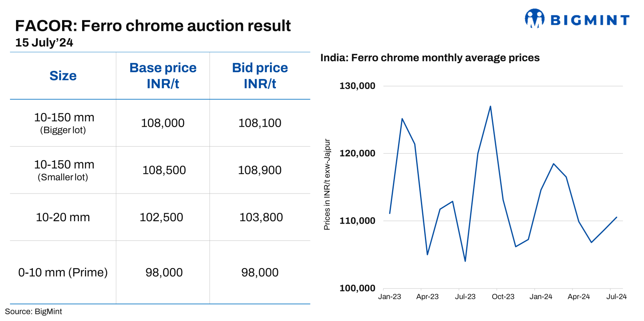The width and height of the screenshot is (644, 321).
Task: Select the Size column header
Action: pyautogui.click(x=63, y=76)
